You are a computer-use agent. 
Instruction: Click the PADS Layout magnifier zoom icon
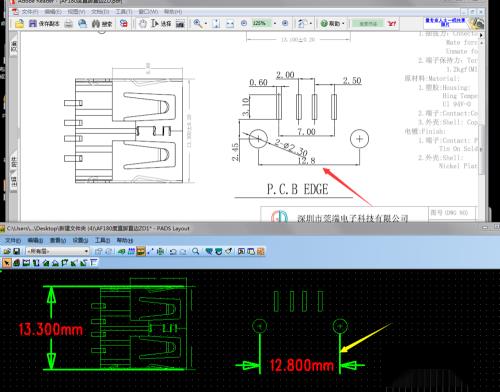pyautogui.click(x=196, y=251)
